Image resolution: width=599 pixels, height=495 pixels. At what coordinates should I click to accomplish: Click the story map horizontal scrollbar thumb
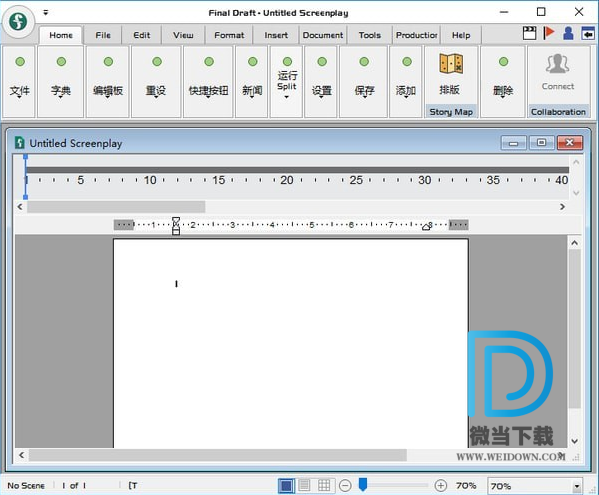point(116,207)
